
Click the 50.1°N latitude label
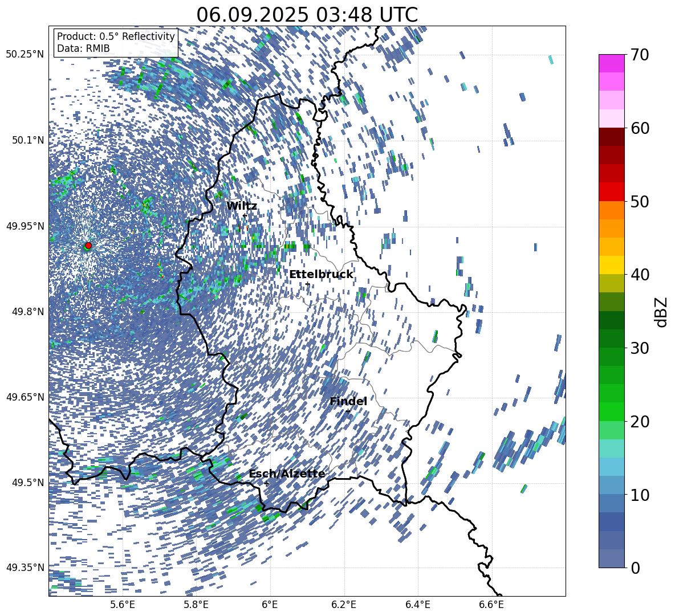27,140
